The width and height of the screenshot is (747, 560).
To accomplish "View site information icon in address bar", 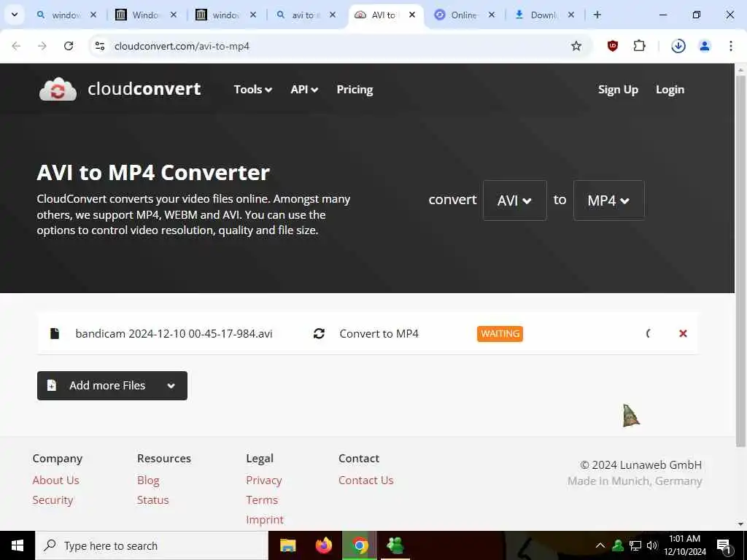I will coord(100,46).
